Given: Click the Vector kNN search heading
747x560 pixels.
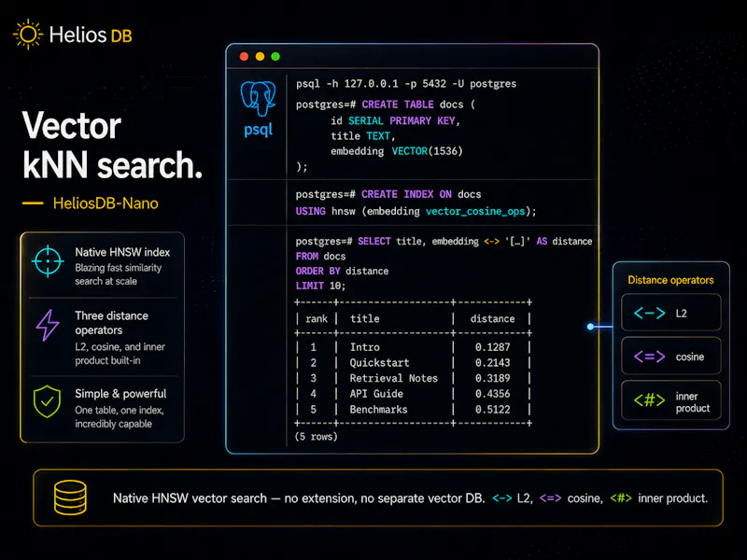Looking at the screenshot, I should (x=112, y=146).
